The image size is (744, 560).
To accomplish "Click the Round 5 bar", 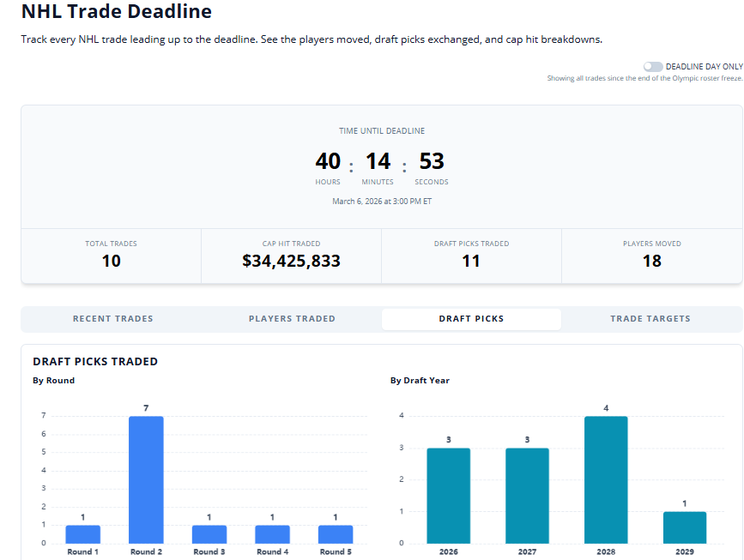I will pos(336,534).
